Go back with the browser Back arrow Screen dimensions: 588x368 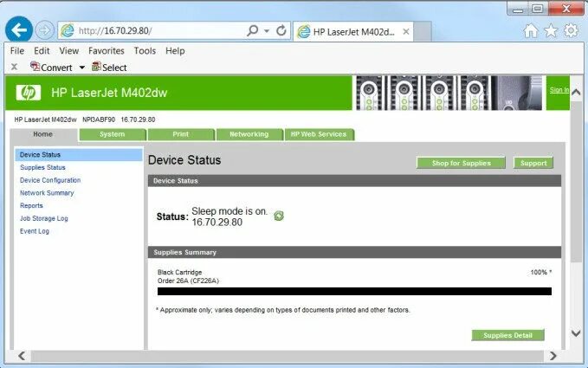click(19, 29)
